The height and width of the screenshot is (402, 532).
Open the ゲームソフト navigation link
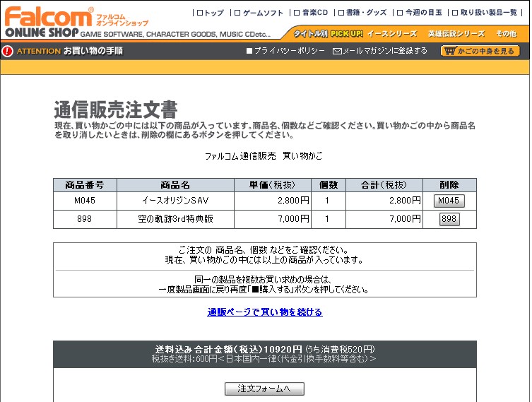tap(259, 13)
